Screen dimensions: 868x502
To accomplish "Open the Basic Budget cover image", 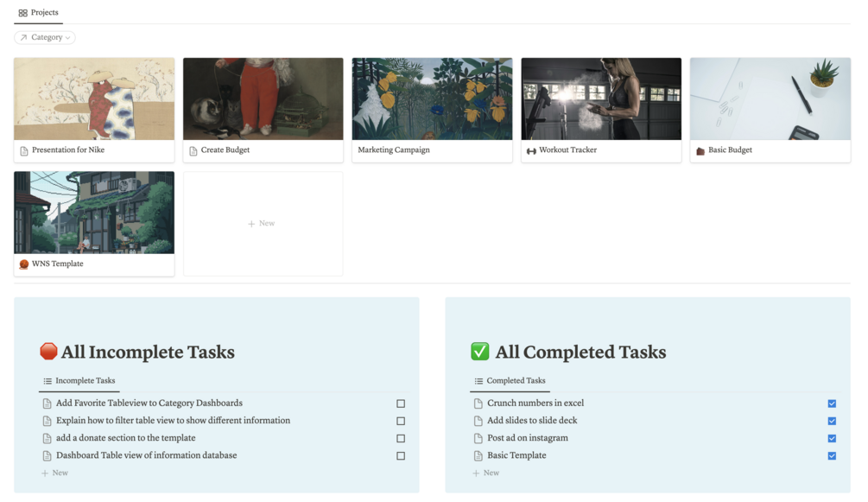I will coord(770,98).
